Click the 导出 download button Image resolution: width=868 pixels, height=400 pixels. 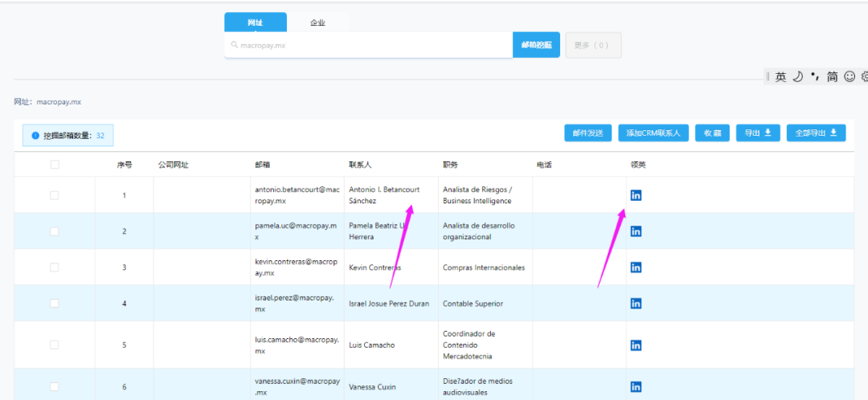pyautogui.click(x=757, y=133)
